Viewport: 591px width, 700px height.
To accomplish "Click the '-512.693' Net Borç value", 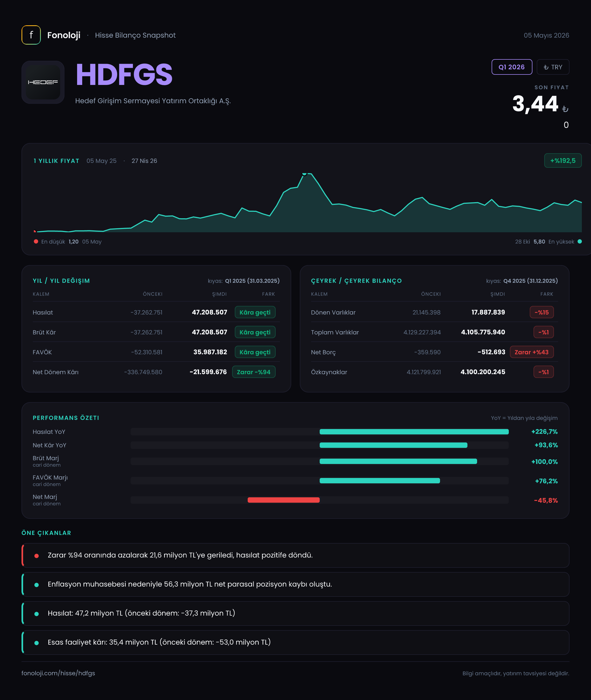I will [491, 352].
